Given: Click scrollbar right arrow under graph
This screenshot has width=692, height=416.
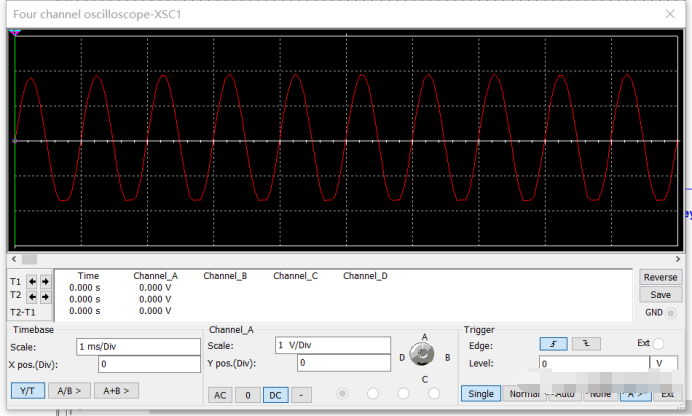Looking at the screenshot, I should [x=678, y=259].
